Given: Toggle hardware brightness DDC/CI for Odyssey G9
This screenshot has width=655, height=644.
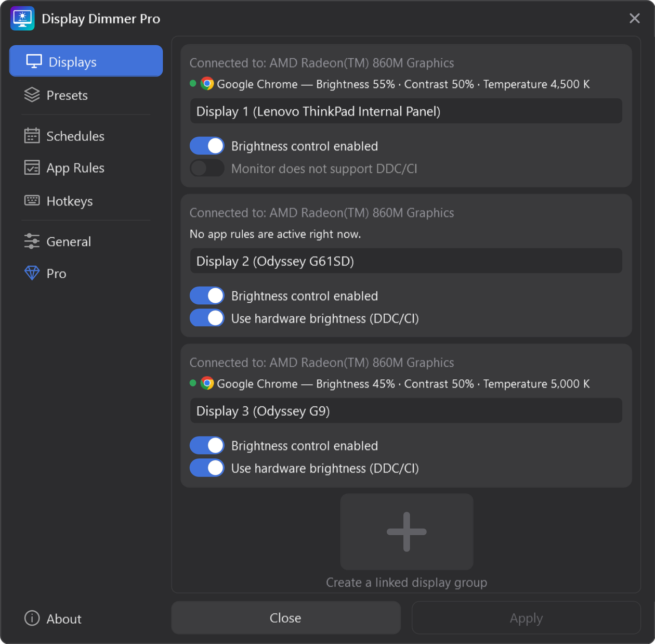Looking at the screenshot, I should click(207, 468).
